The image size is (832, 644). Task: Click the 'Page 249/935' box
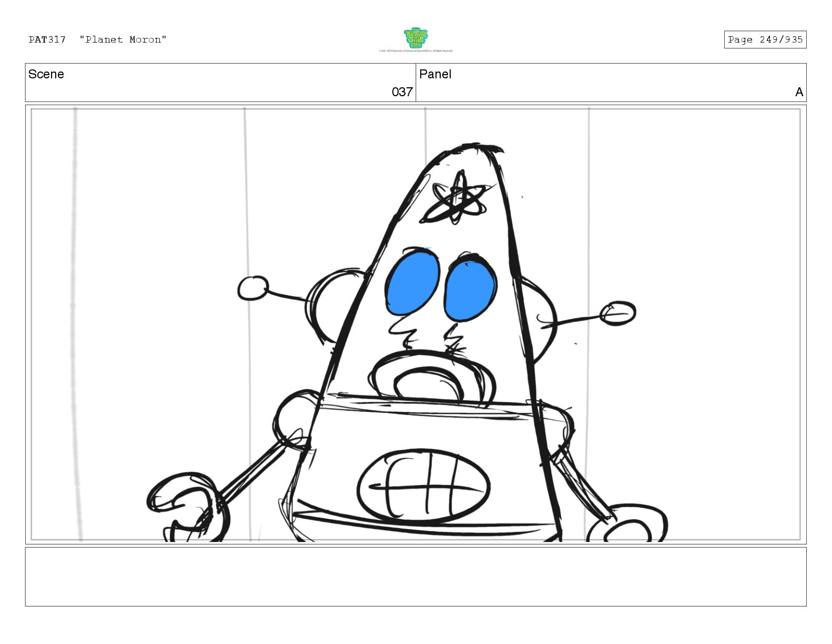click(x=765, y=39)
